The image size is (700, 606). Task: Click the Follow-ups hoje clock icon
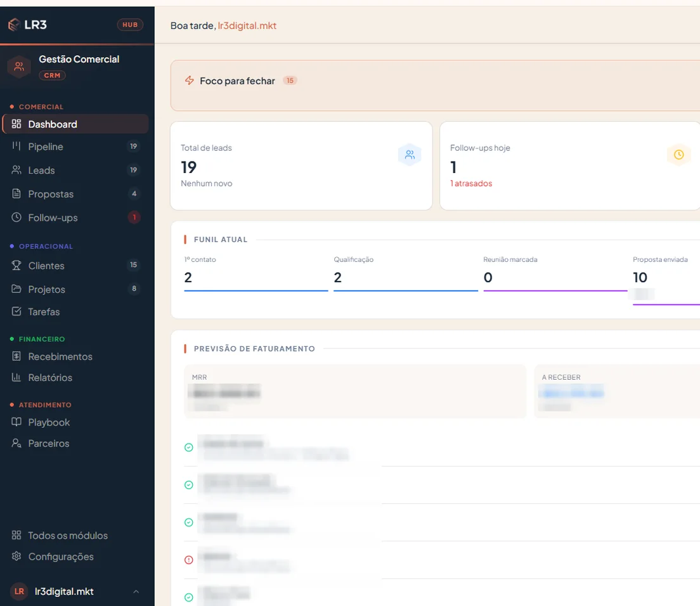coord(678,155)
